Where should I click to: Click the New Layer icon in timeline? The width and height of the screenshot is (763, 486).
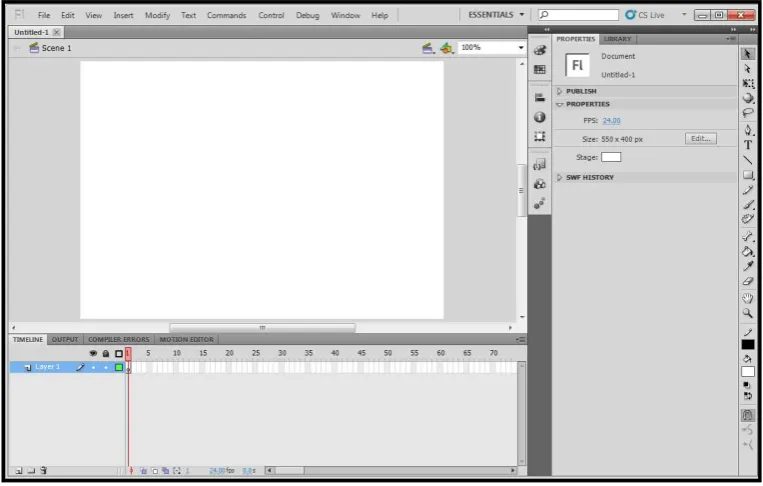tap(19, 470)
